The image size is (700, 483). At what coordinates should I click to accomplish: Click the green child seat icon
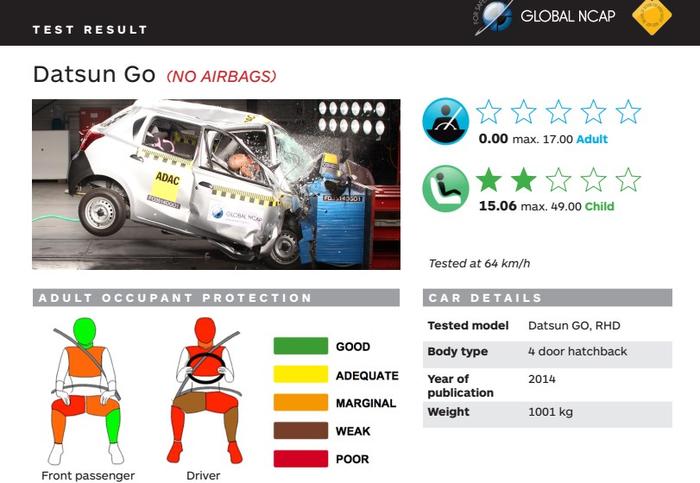446,188
